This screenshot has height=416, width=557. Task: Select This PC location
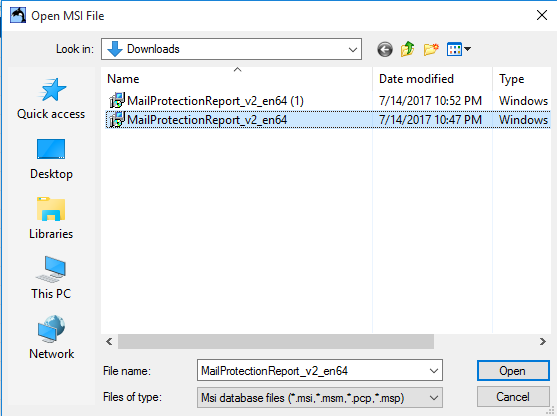click(x=51, y=278)
